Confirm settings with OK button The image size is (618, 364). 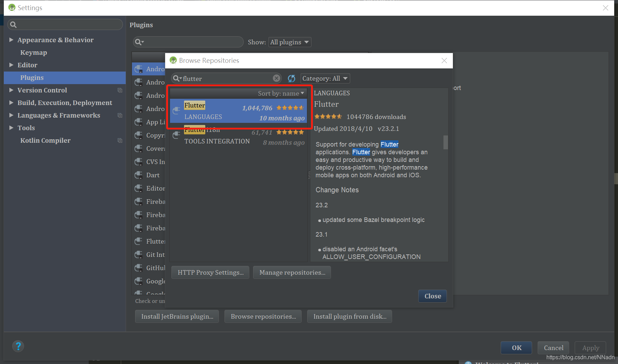(516, 348)
